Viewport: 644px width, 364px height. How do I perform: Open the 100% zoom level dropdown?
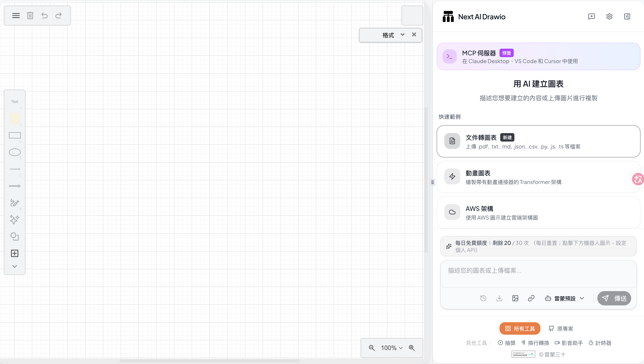pos(391,348)
